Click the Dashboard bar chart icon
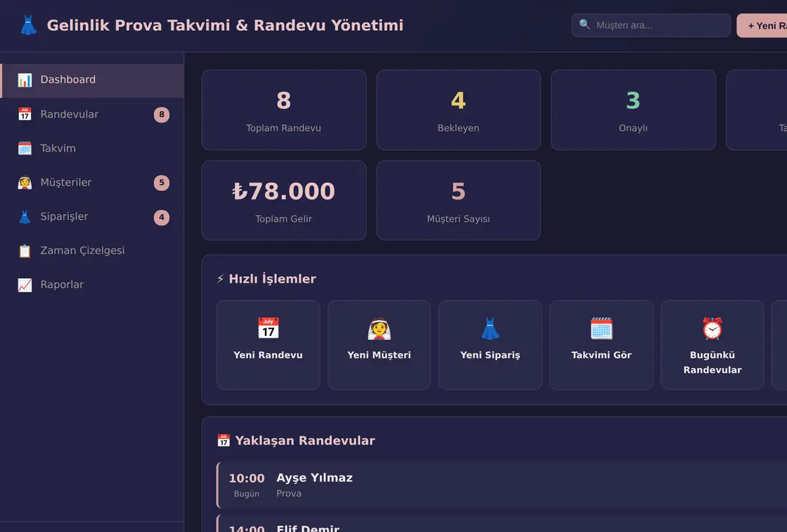 (25, 80)
